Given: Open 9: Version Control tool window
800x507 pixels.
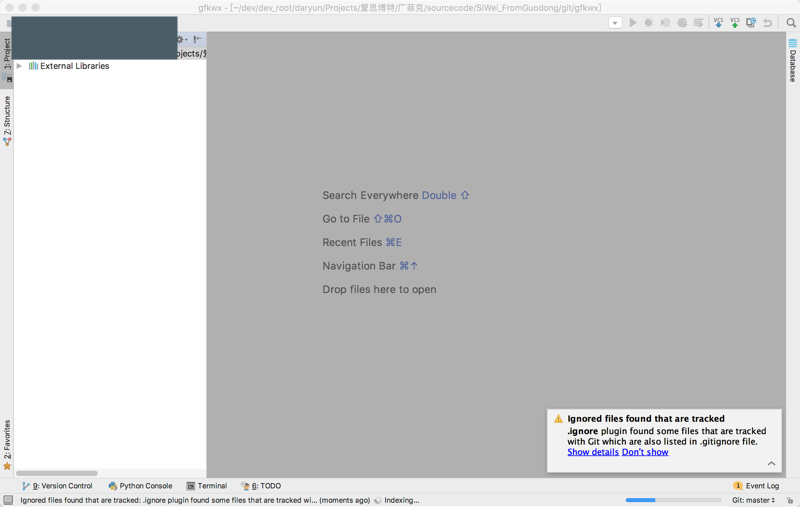Looking at the screenshot, I should click(57, 486).
